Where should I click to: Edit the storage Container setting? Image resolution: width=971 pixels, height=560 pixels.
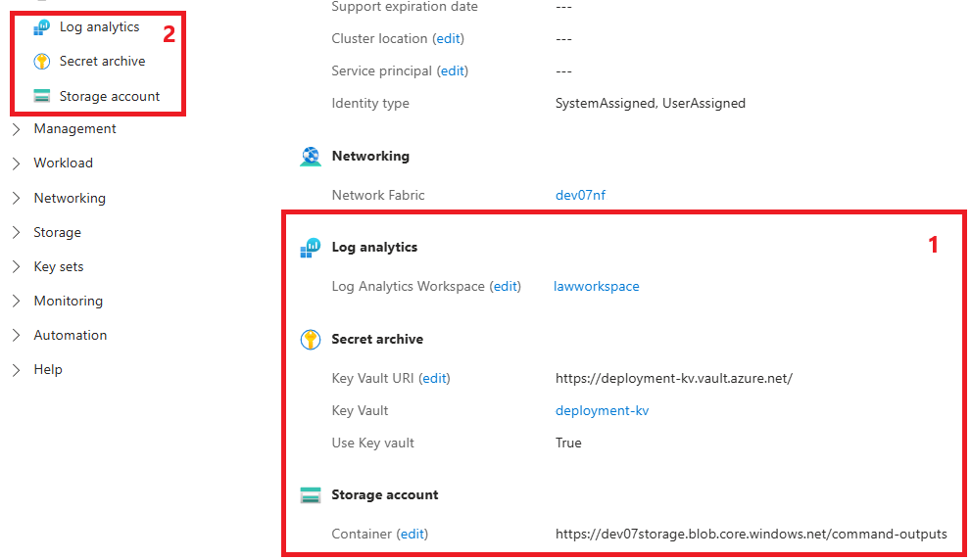coord(412,535)
